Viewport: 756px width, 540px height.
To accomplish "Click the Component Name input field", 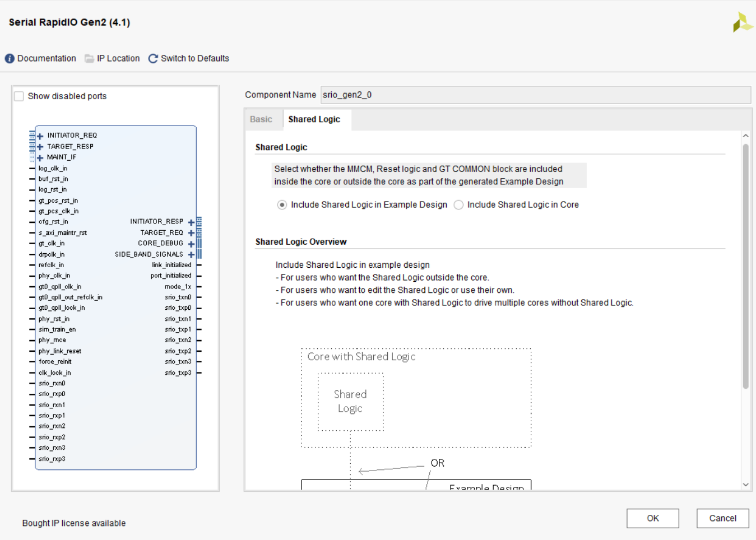I will pyautogui.click(x=536, y=95).
